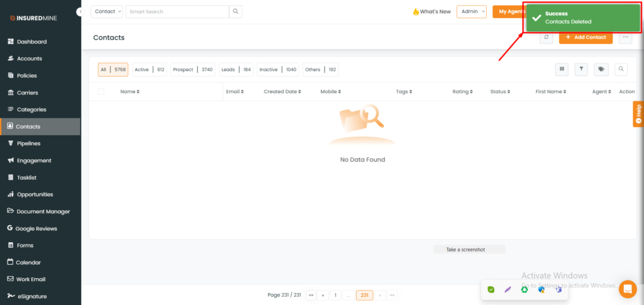Click the Work Email envelope icon
This screenshot has height=305, width=644.
(11, 279)
